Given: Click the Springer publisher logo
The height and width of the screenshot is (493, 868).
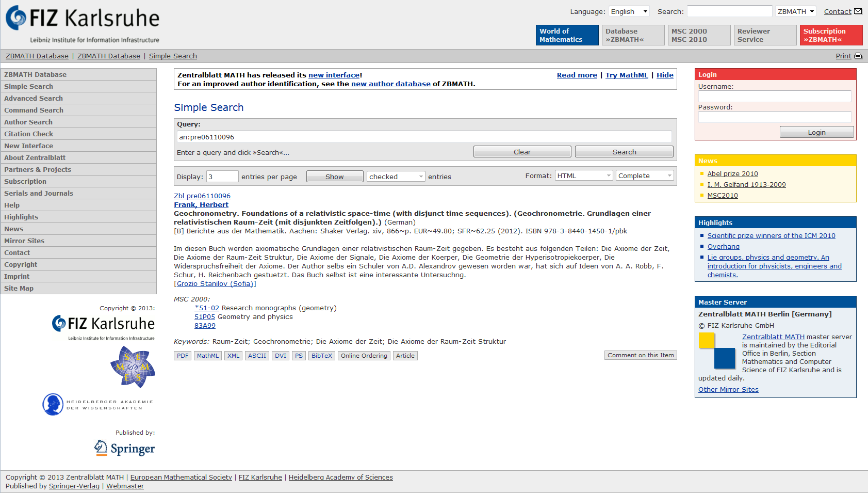Looking at the screenshot, I should click(x=124, y=448).
